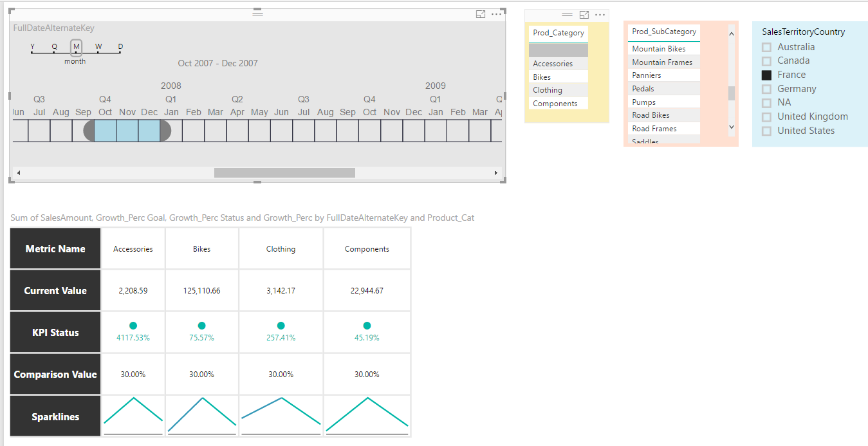The height and width of the screenshot is (446, 868).
Task: Click focus mode icon on Prod_Category slicer
Action: click(584, 15)
